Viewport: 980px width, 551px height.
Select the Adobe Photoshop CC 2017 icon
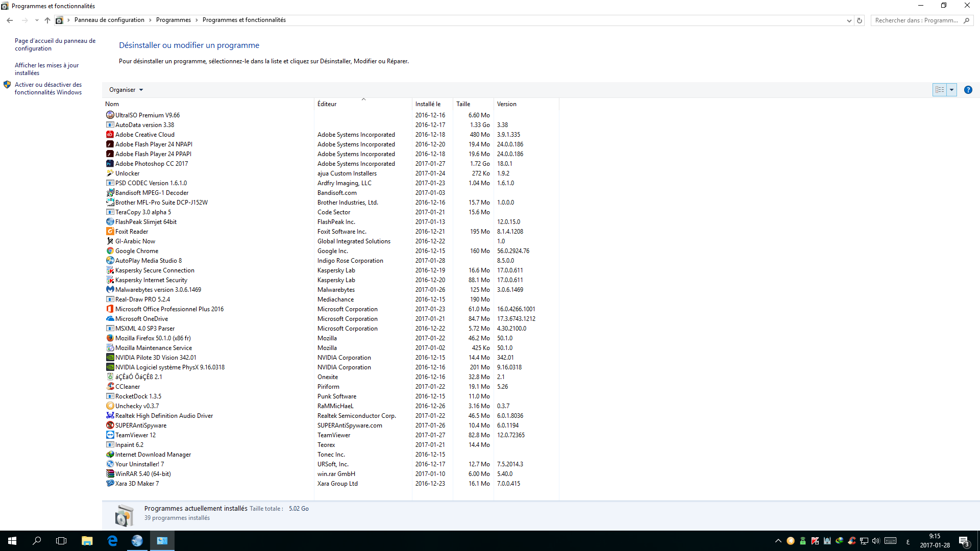click(110, 164)
